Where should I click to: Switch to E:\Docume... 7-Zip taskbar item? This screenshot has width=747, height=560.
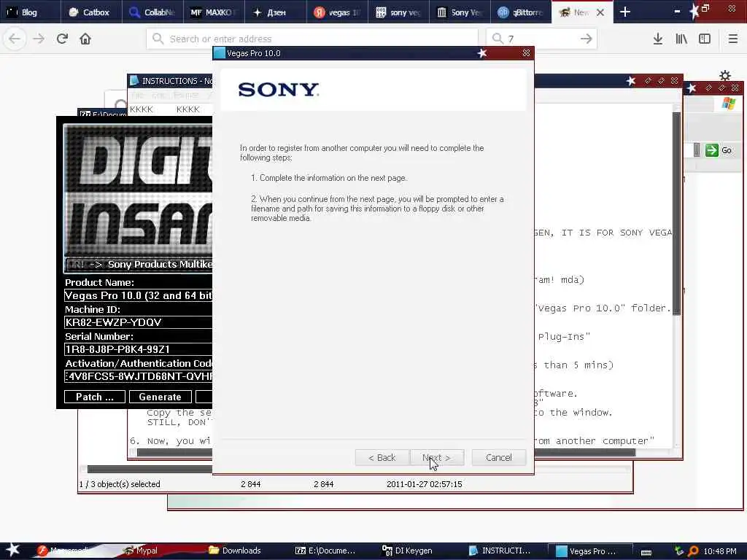(325, 551)
